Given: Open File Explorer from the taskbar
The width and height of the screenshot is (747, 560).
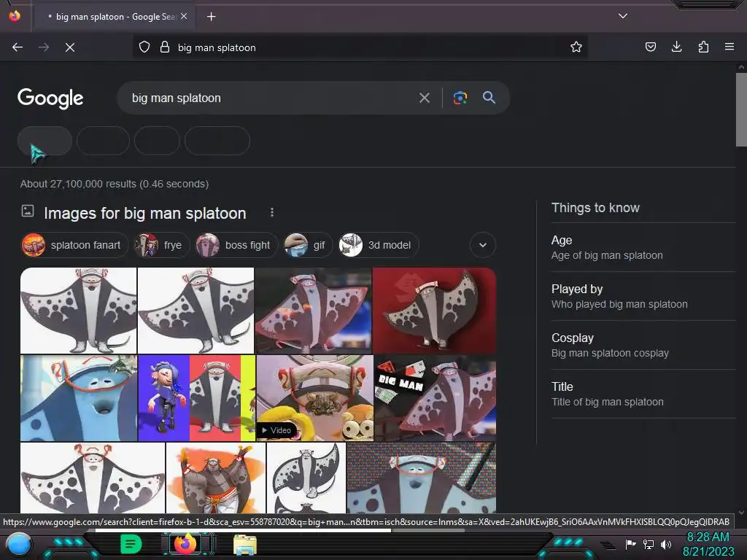Looking at the screenshot, I should point(245,545).
